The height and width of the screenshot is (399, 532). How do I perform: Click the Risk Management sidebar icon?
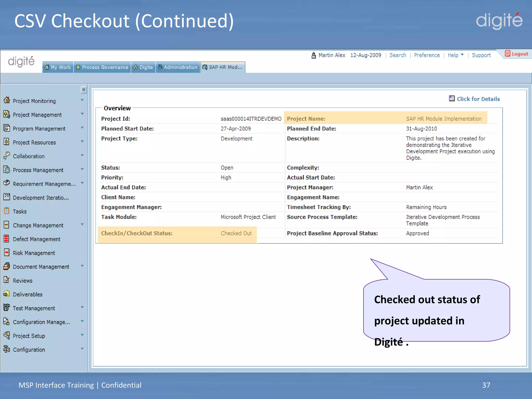7,252
